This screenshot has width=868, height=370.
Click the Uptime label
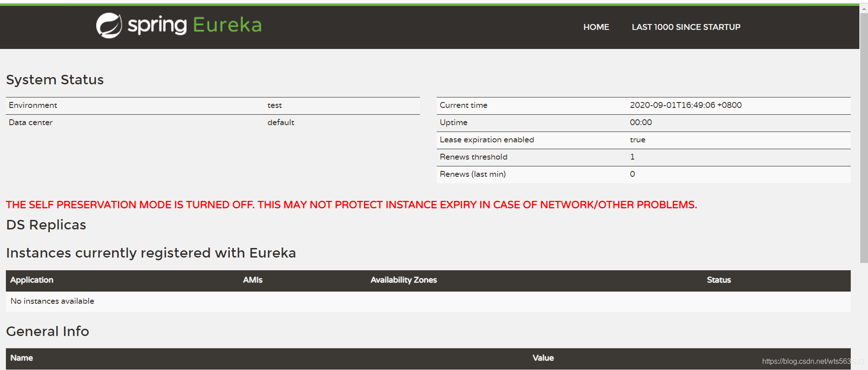tap(454, 122)
